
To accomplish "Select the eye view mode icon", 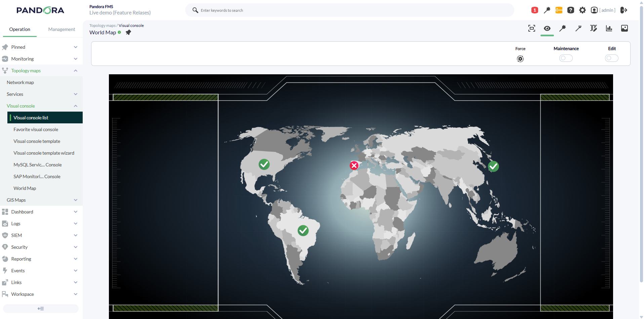I will point(547,28).
